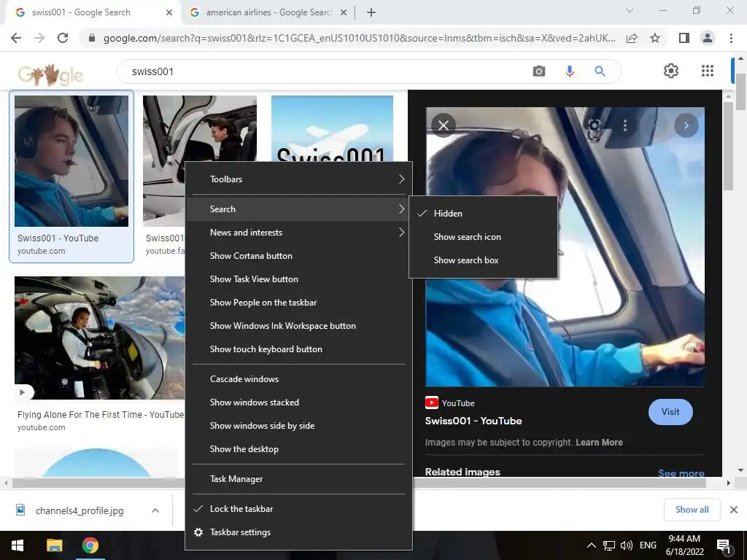
Task: Select the Hidden search option
Action: pyautogui.click(x=483, y=214)
